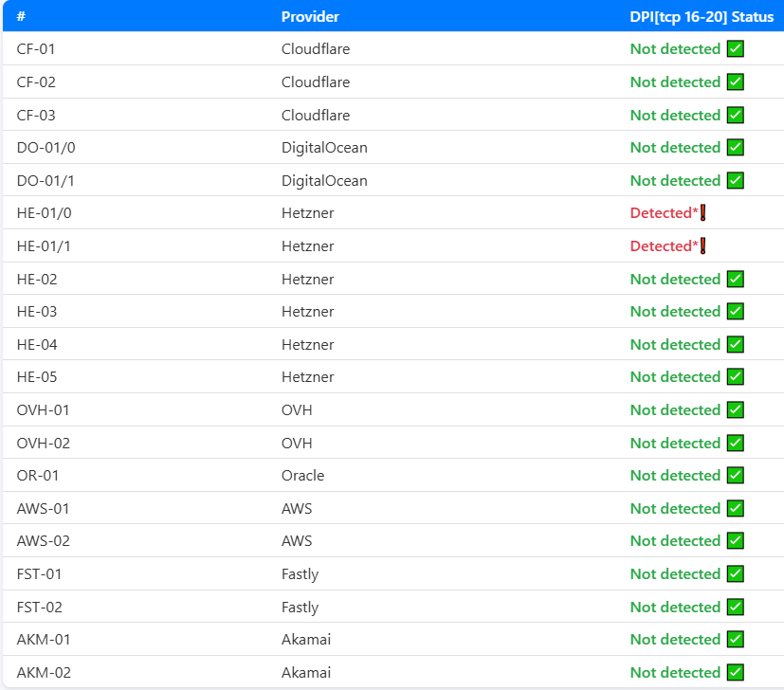The height and width of the screenshot is (690, 784).
Task: Click the green checkmark in FST-02 row
Action: click(735, 607)
